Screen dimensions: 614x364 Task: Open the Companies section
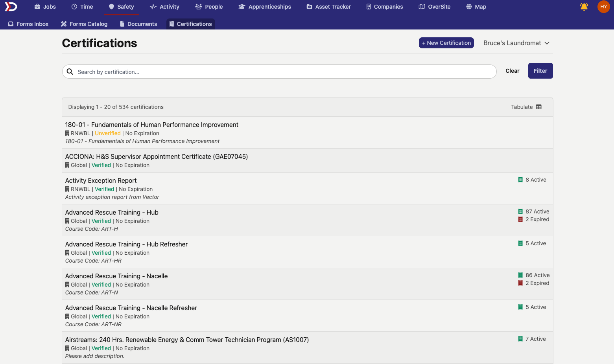(x=384, y=7)
